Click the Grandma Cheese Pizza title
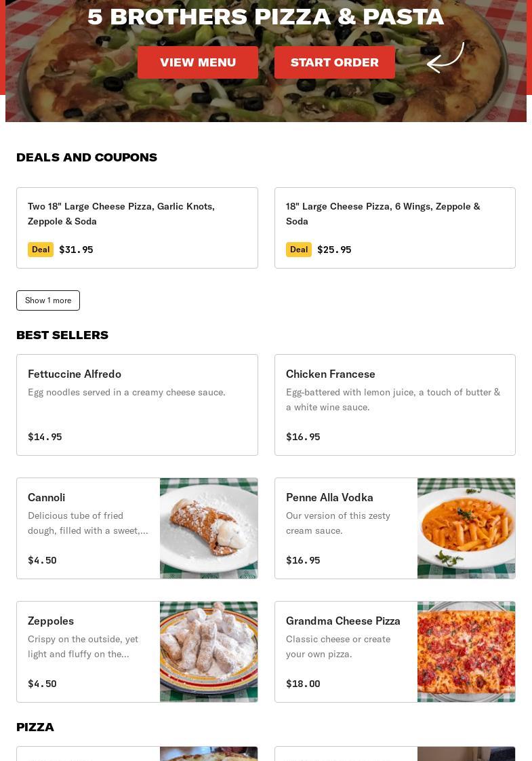532x761 pixels. [343, 621]
